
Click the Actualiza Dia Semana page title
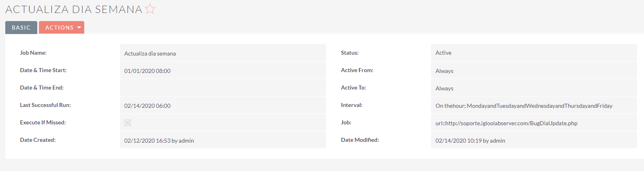tap(74, 9)
